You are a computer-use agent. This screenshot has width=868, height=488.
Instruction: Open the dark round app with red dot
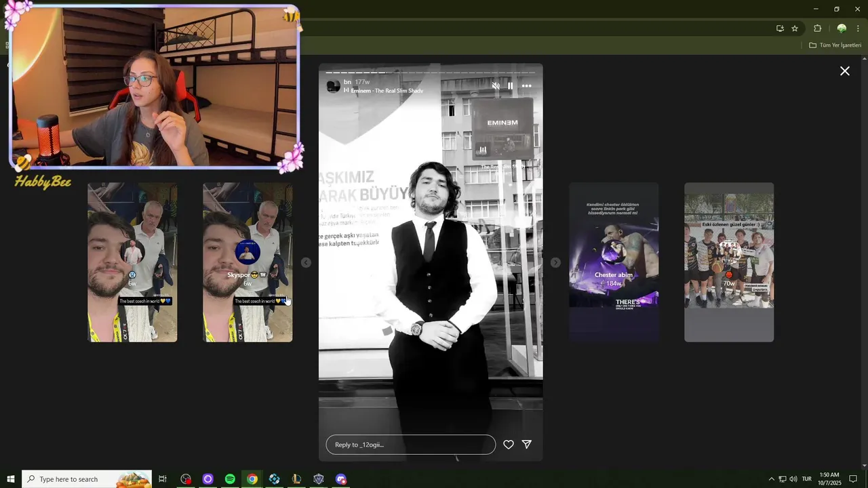(186, 479)
